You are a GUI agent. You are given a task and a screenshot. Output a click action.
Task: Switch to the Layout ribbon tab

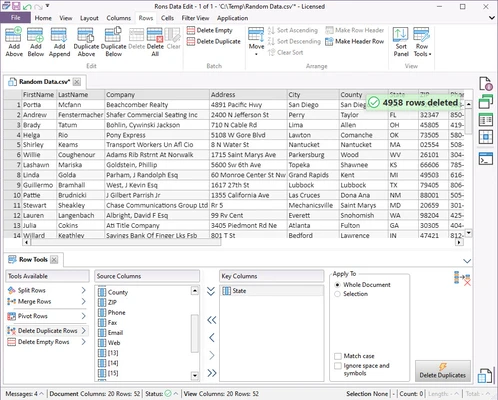point(89,18)
